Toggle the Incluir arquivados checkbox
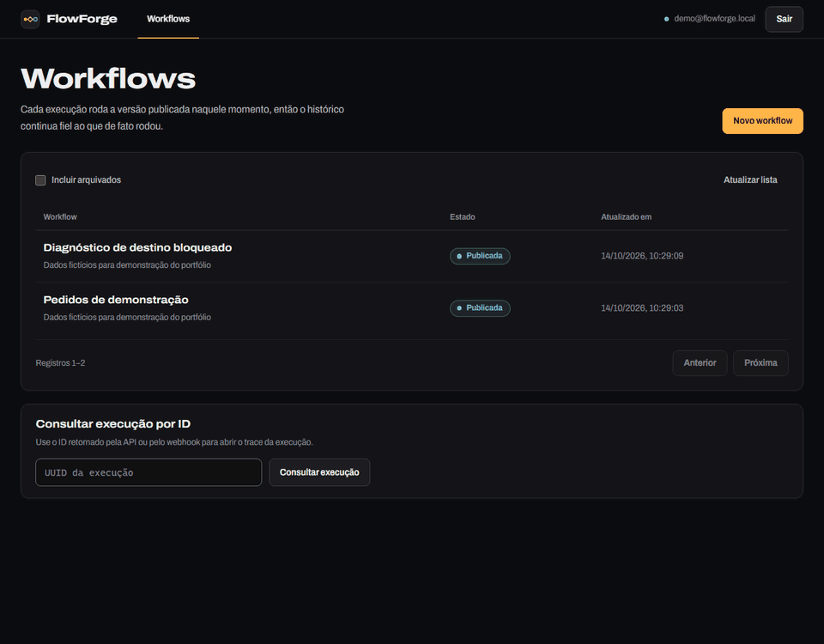 point(40,180)
